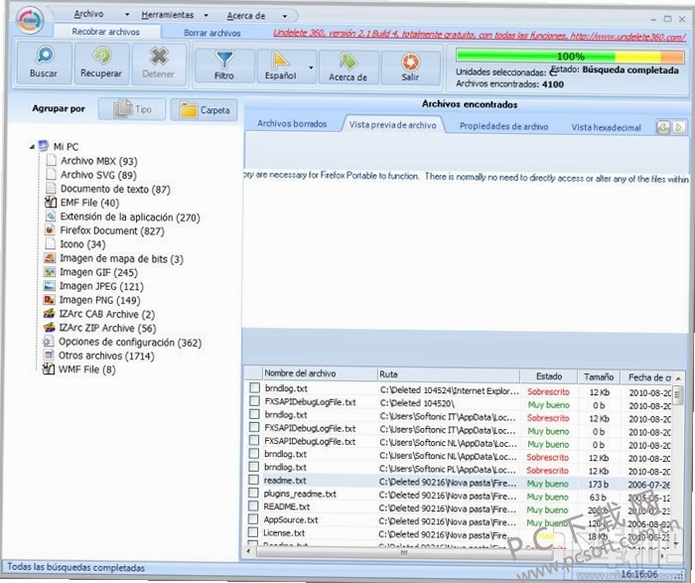
Task: Open the Vista previa de archivo tab
Action: tap(393, 125)
